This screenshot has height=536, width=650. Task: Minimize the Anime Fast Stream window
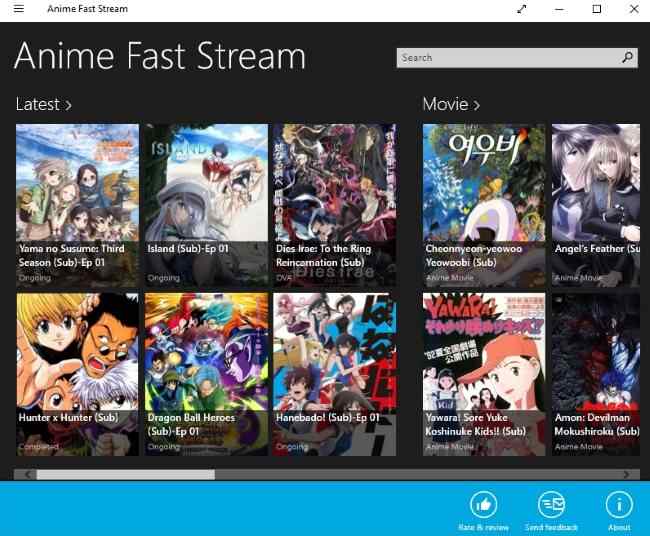[559, 9]
